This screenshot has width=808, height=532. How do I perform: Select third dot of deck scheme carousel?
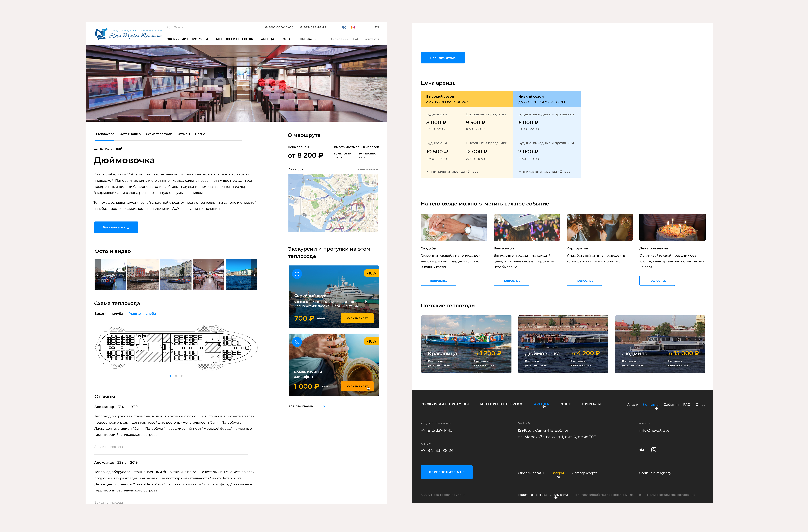pyautogui.click(x=182, y=376)
